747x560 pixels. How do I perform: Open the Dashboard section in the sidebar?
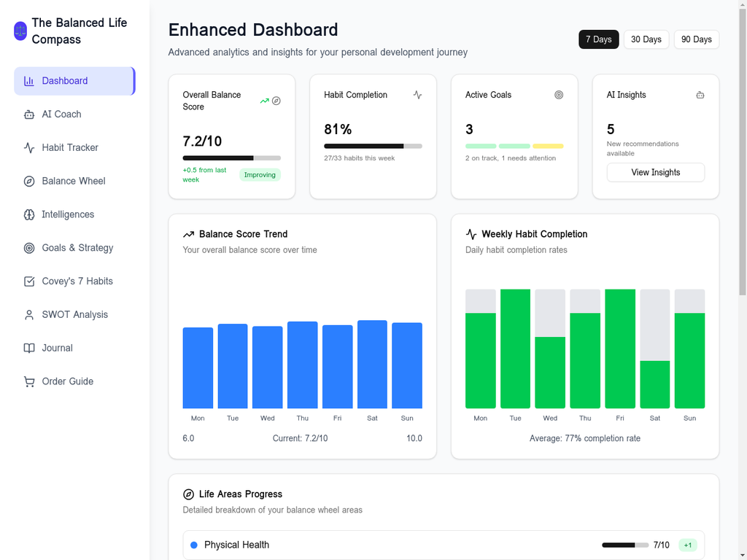[x=65, y=81]
